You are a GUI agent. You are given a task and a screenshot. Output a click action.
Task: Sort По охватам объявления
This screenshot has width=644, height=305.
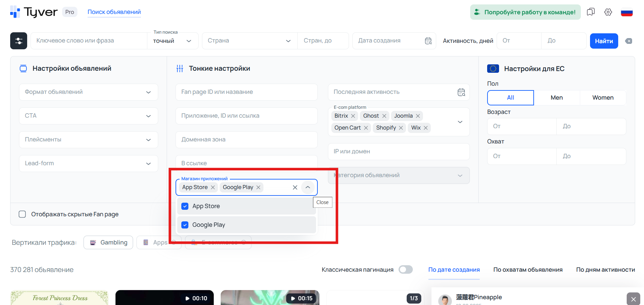tap(528, 270)
